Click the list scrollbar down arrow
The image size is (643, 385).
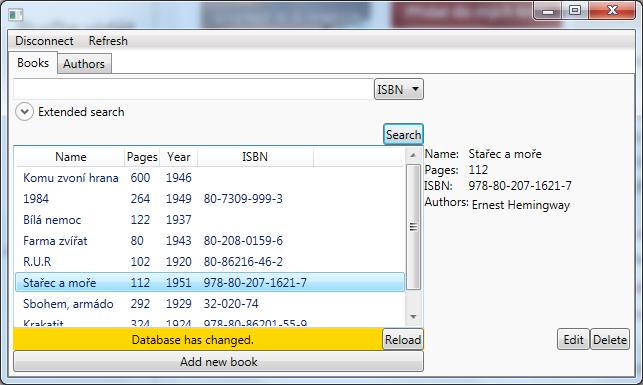(x=413, y=317)
